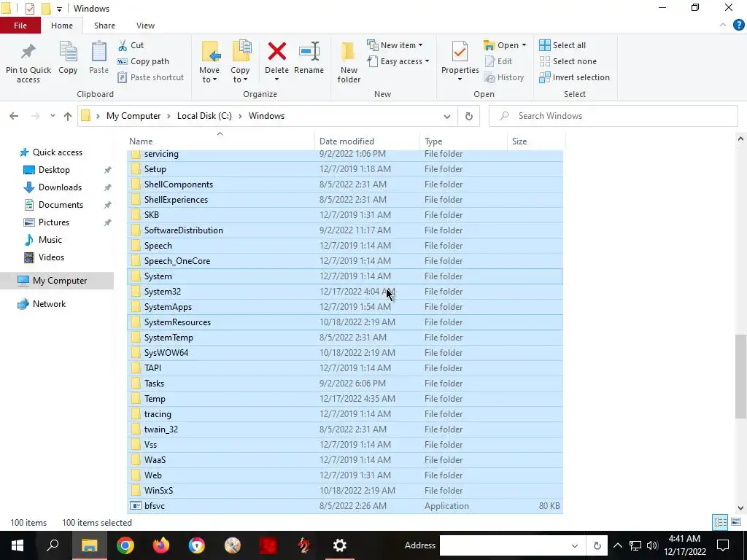Viewport: 747px width, 560px height.
Task: Select the WinSxS folder row
Action: click(345, 491)
